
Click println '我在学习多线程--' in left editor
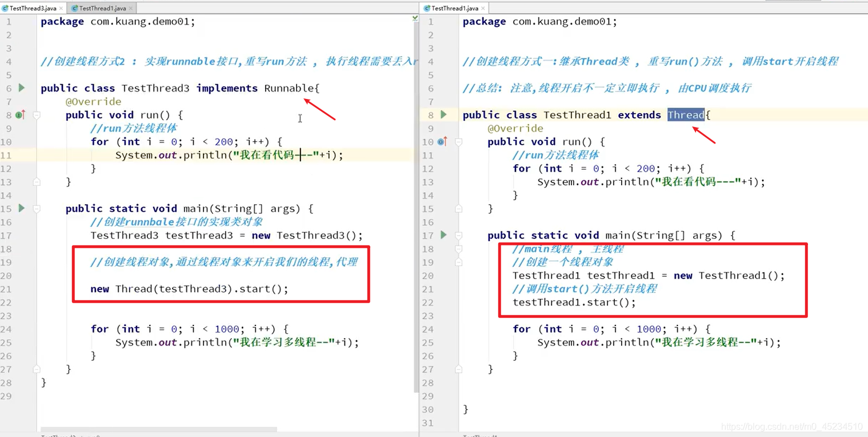[237, 342]
